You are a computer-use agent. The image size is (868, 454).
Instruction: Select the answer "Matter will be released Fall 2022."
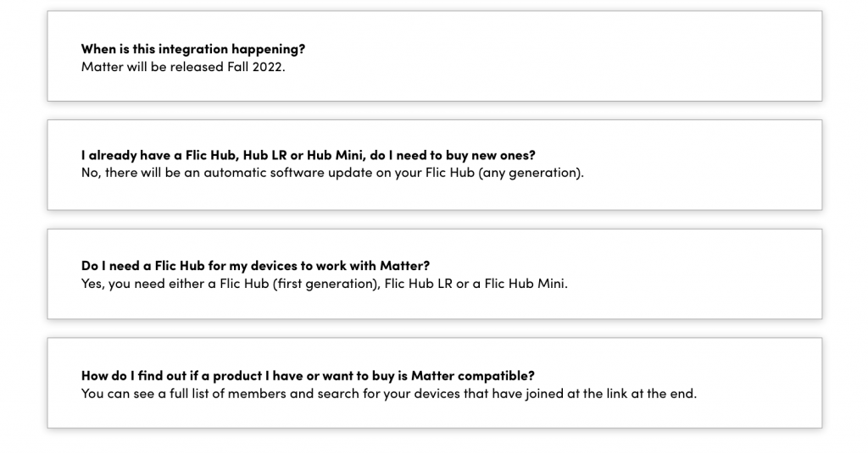[183, 67]
